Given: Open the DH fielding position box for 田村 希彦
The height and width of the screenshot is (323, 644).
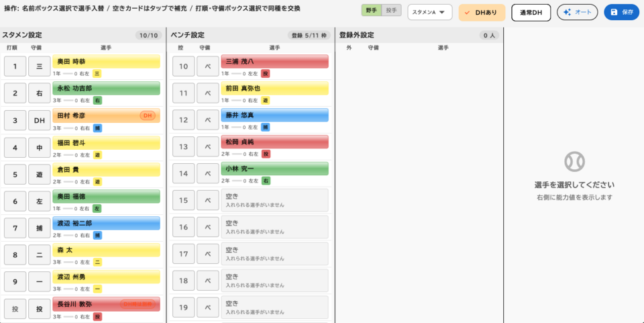Looking at the screenshot, I should coord(40,120).
